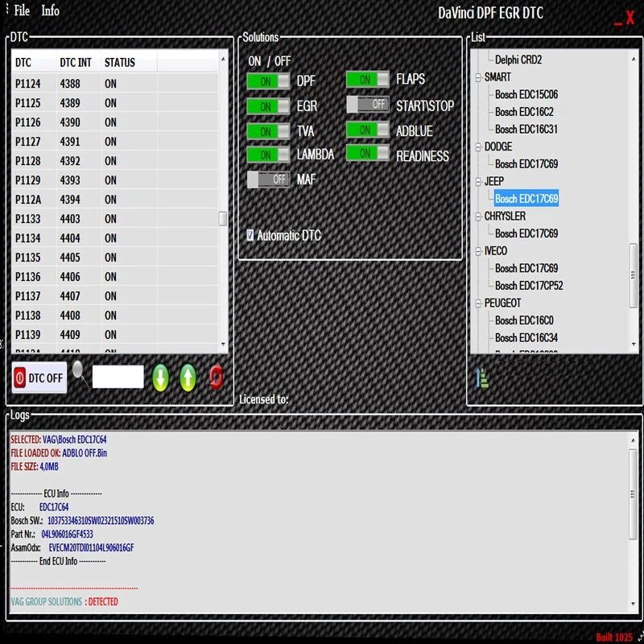Viewport: 644px width, 644px height.
Task: Disable the ADBLUE toggle
Action: (368, 130)
